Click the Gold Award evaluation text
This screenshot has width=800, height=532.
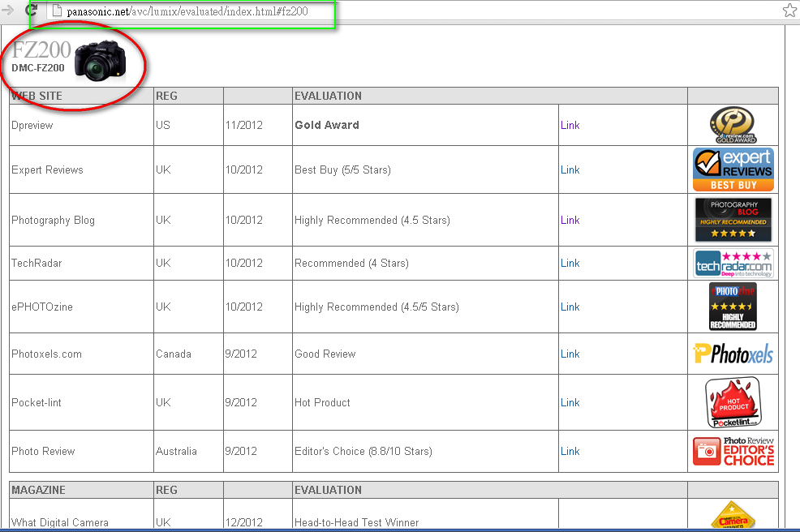(x=326, y=125)
